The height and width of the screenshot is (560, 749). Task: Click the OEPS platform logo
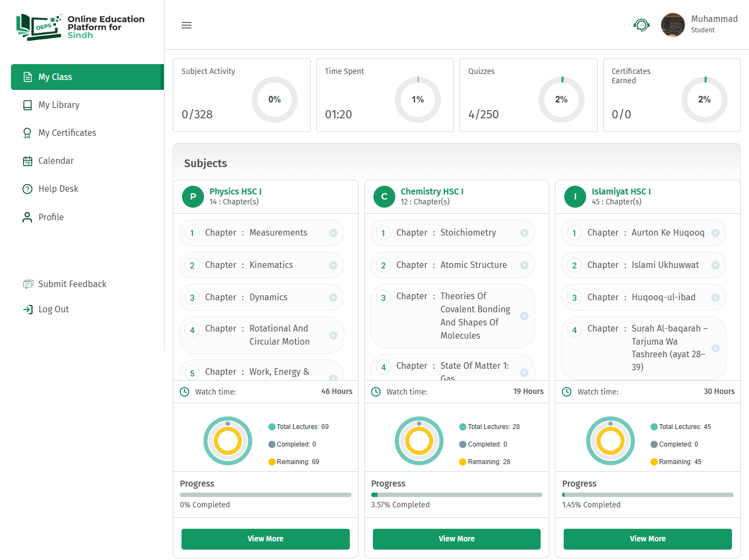(x=81, y=27)
